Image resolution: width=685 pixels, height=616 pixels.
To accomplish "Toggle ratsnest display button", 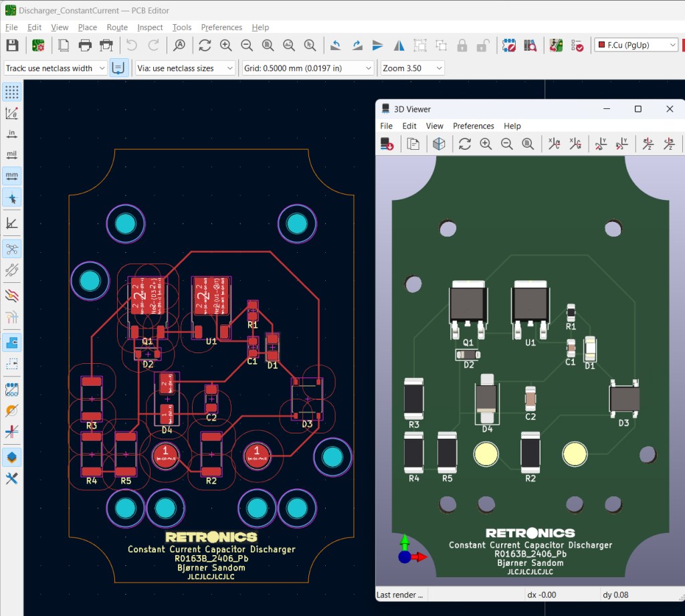I will (x=12, y=249).
